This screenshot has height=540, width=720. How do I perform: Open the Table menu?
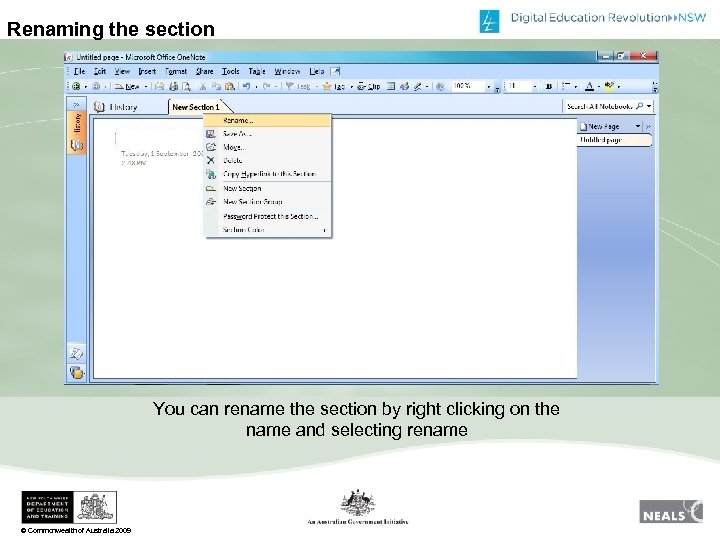click(257, 71)
